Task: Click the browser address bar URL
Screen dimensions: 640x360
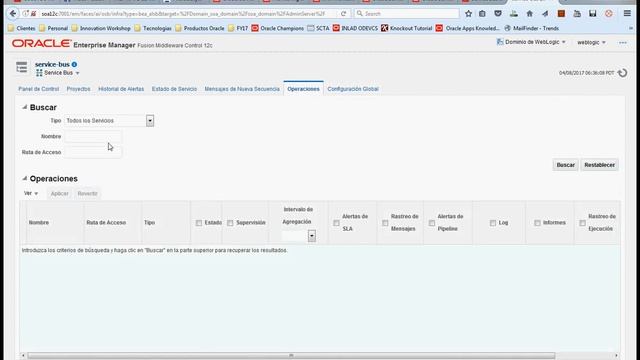Action: (184, 13)
